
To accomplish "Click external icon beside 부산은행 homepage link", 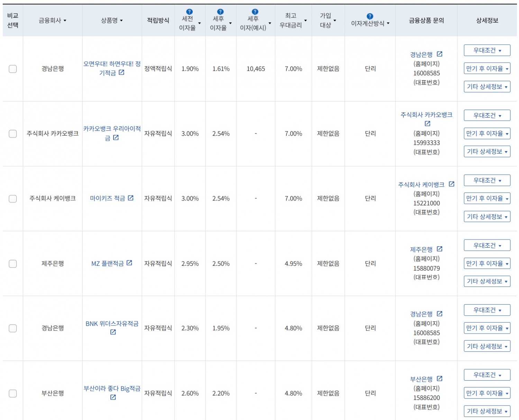I will 439,379.
